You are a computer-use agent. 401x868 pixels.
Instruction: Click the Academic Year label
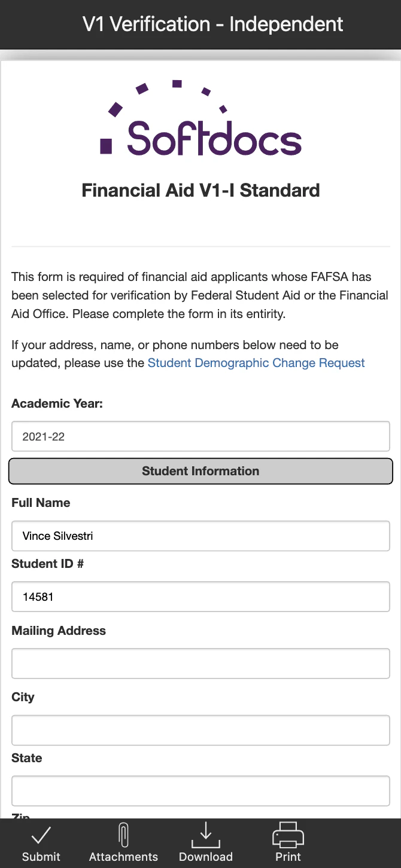click(x=57, y=404)
